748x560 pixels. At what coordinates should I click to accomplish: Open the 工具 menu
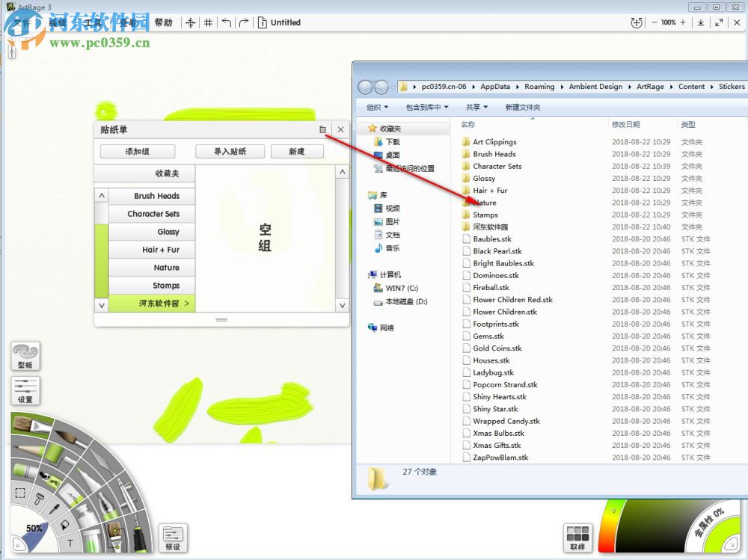[x=93, y=22]
